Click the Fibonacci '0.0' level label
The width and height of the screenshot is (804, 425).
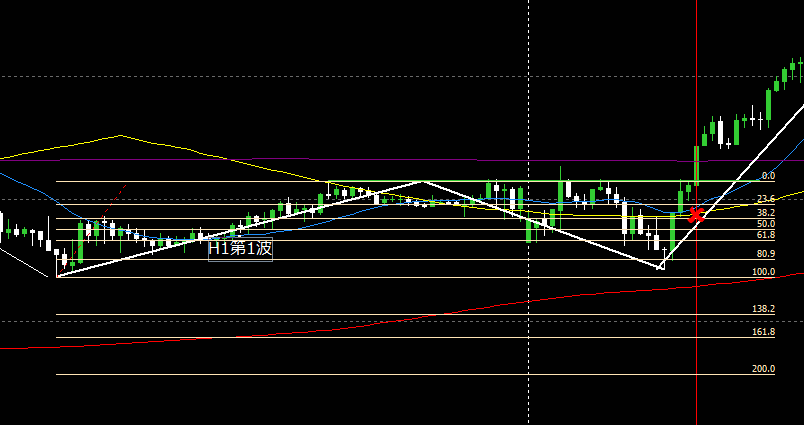(768, 176)
